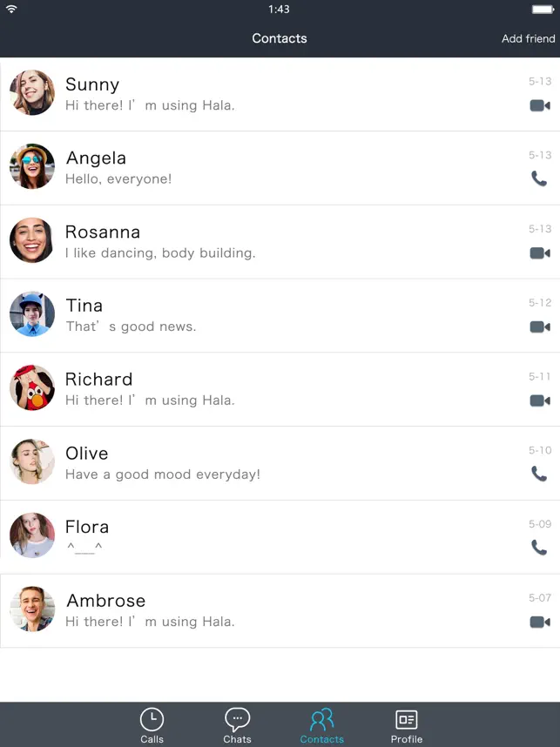This screenshot has height=747, width=560.
Task: Select Flora's contact row name
Action: (x=87, y=527)
